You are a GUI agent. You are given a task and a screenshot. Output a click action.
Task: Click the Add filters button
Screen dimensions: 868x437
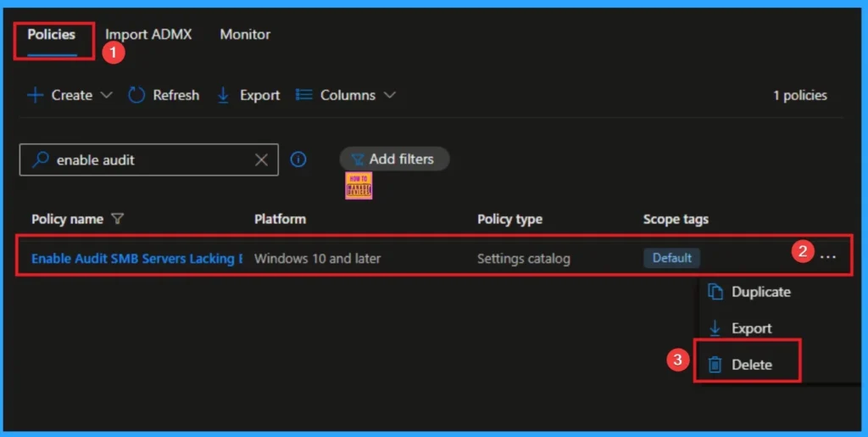coord(394,159)
